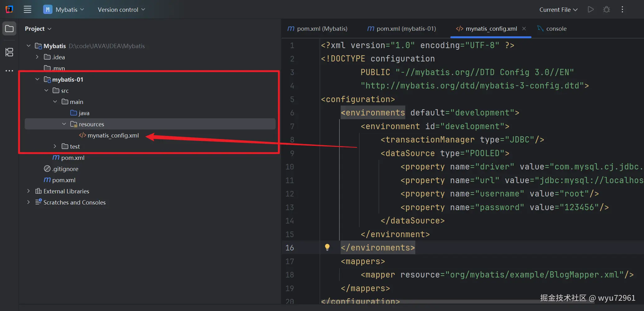The image size is (644, 311).
Task: Expand the test folder
Action: [55, 146]
